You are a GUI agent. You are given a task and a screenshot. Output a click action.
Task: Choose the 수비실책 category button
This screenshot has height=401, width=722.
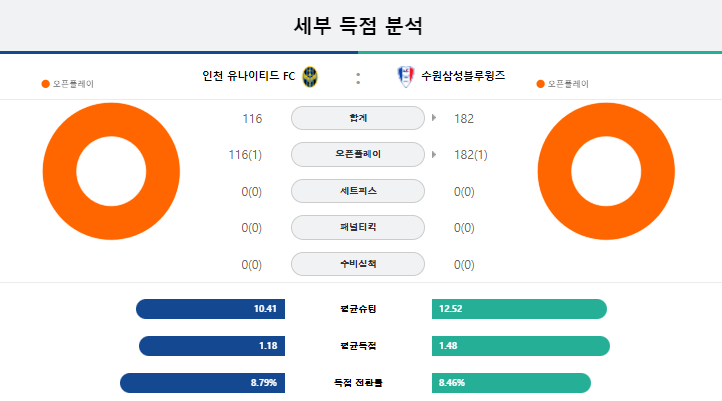pyautogui.click(x=358, y=264)
